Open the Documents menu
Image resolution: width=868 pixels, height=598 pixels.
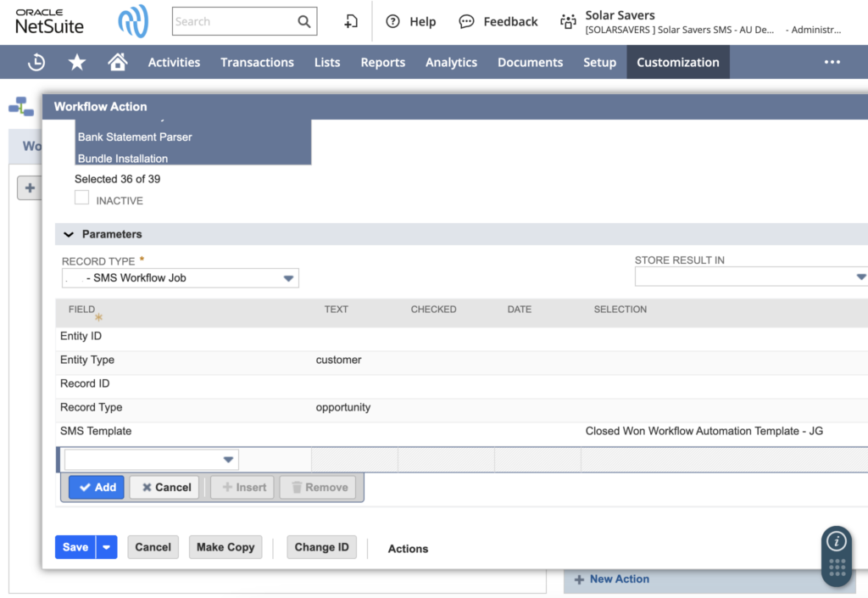point(530,62)
